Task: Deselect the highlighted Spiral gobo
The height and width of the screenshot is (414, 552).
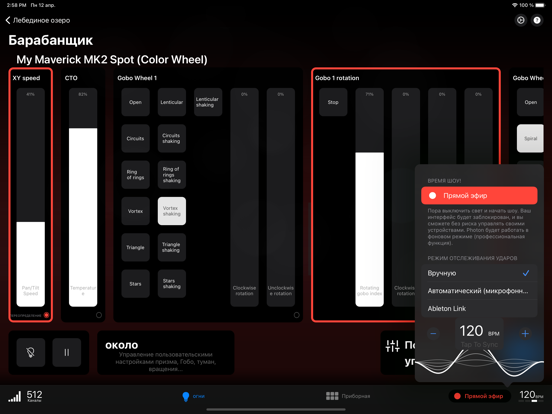Action: pos(530,138)
